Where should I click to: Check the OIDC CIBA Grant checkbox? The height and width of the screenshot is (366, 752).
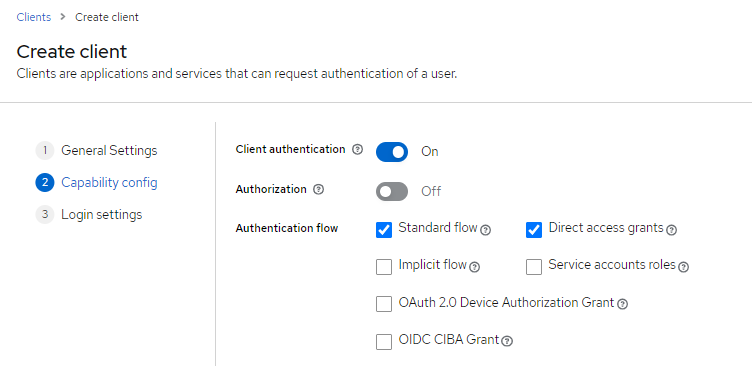384,342
